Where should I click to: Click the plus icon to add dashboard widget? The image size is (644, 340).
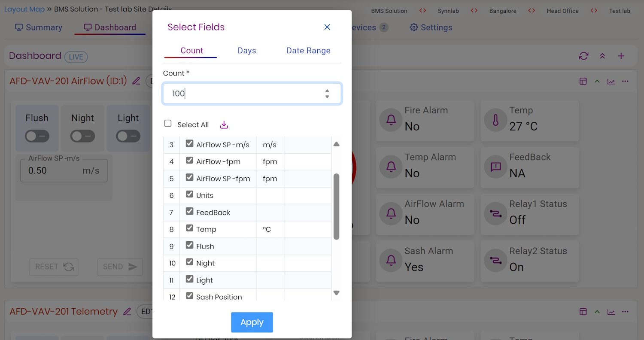(621, 56)
